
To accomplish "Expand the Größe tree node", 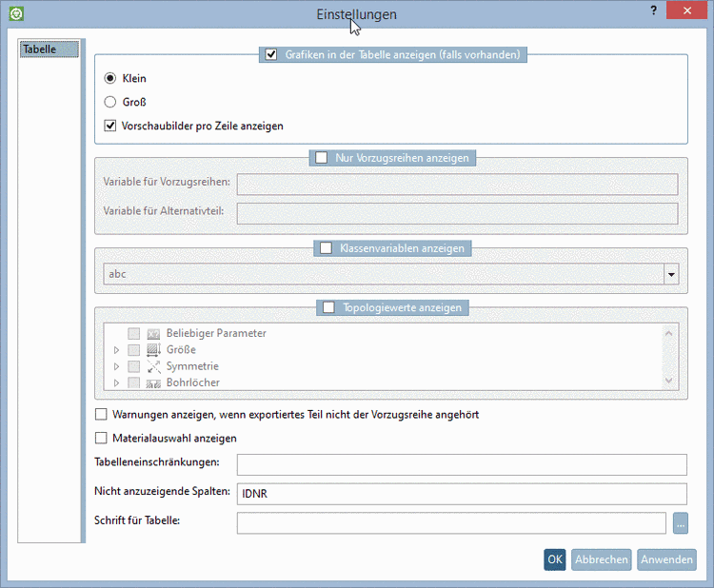I will (116, 350).
